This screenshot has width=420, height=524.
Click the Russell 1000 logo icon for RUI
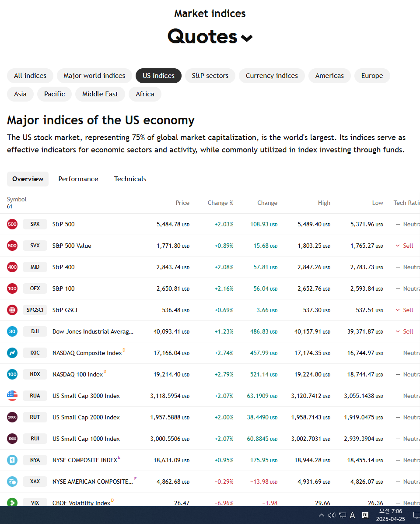[x=12, y=439]
